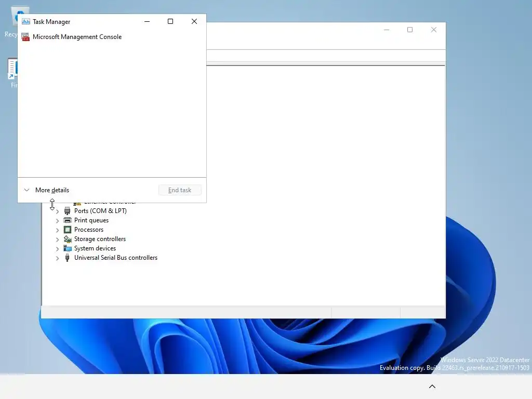Click the Microsoft Management Console app icon
Image resolution: width=532 pixels, height=399 pixels.
coord(25,37)
